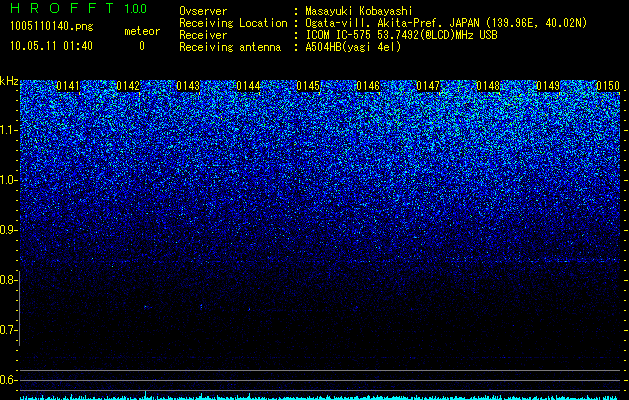Click the Ovserver label
The image size is (629, 400).
point(203,11)
